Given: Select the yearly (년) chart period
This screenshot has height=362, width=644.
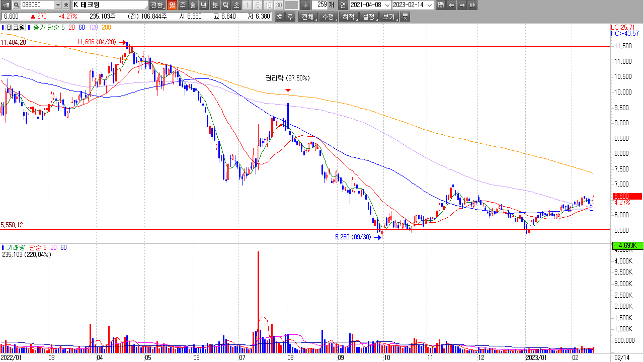Looking at the screenshot, I should click(x=203, y=5).
